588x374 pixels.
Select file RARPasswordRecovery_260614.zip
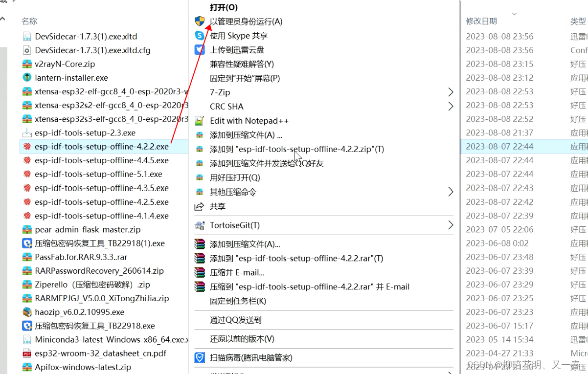click(99, 270)
